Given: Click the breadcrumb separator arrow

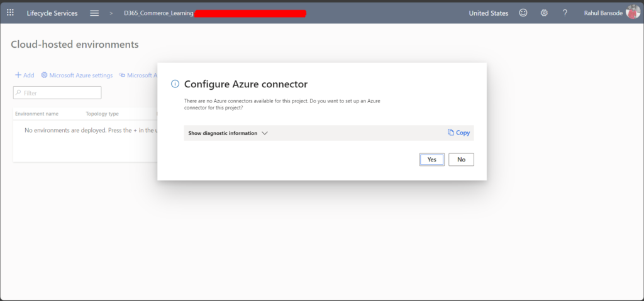Looking at the screenshot, I should 111,13.
